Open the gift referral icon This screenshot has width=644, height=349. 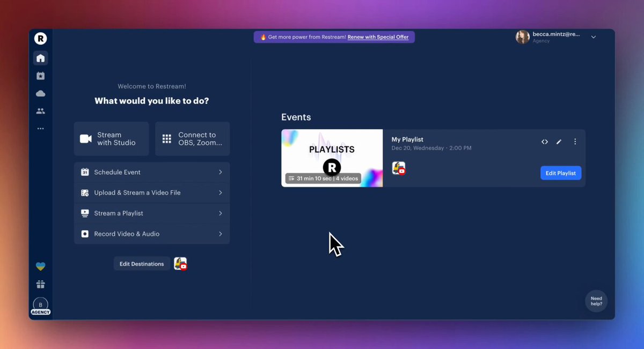40,284
